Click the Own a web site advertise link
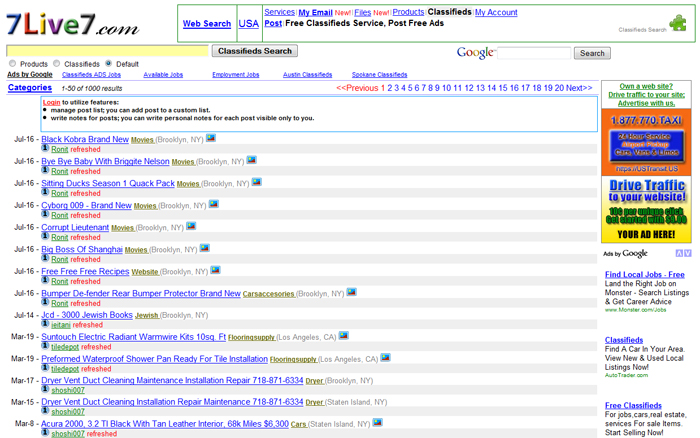700x438 pixels. (x=646, y=95)
